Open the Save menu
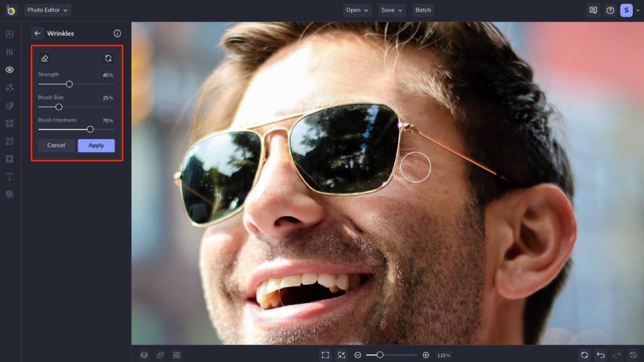 click(x=392, y=10)
